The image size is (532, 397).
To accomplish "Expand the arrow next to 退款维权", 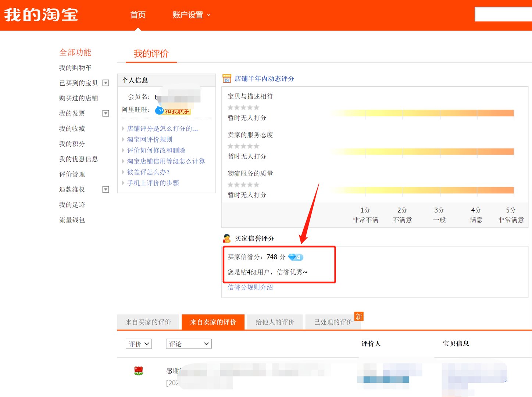I will [106, 189].
